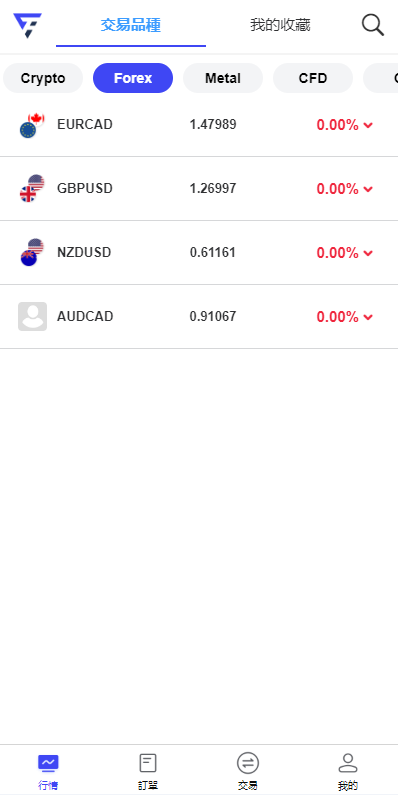The width and height of the screenshot is (398, 795).
Task: Open the search magnifier icon
Action: click(373, 25)
